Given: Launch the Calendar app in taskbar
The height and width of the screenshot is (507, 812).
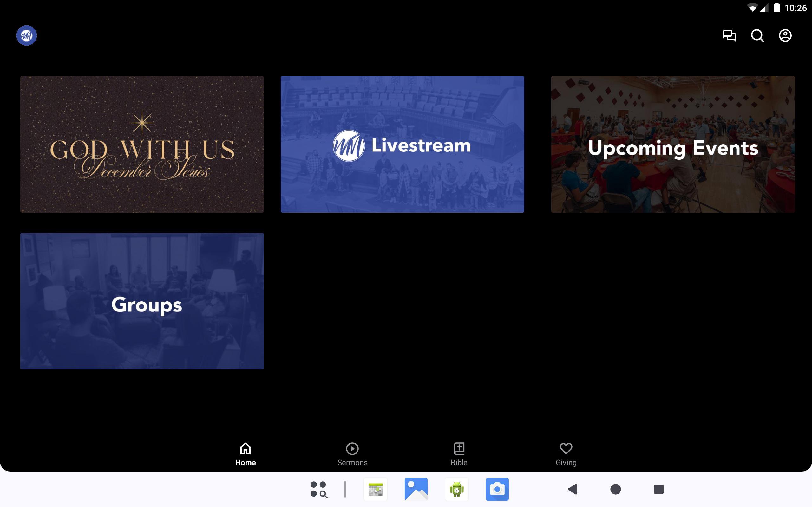Looking at the screenshot, I should [x=376, y=489].
